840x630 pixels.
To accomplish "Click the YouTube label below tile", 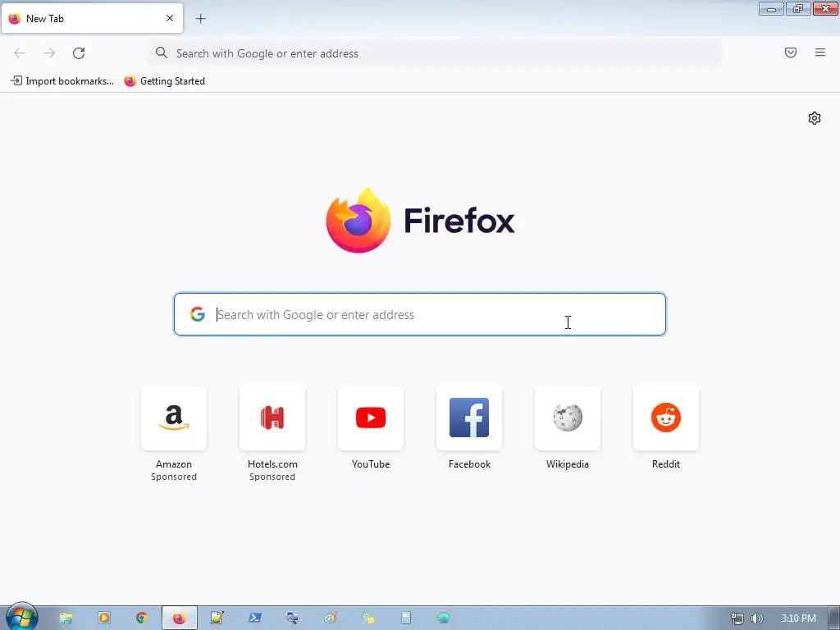I will (x=371, y=464).
